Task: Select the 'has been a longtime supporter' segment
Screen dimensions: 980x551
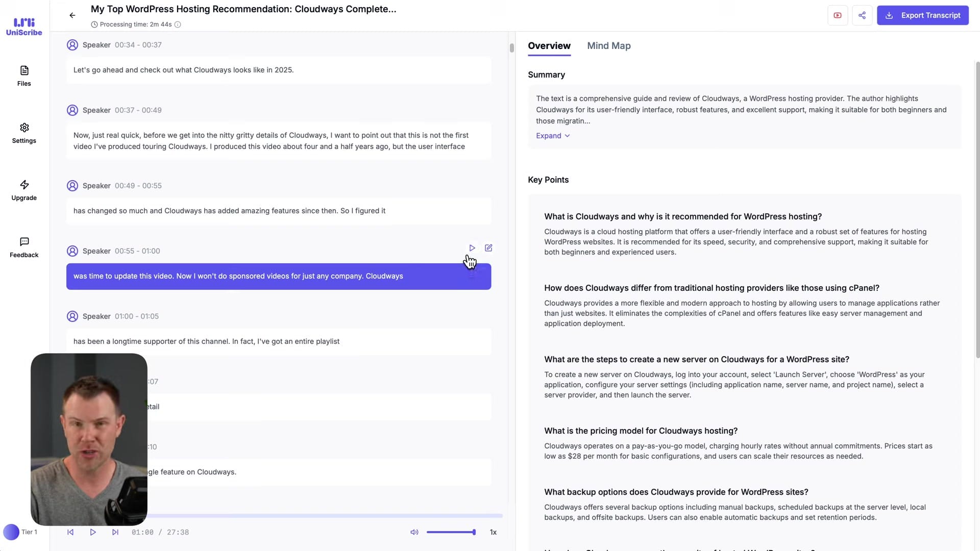Action: [279, 341]
